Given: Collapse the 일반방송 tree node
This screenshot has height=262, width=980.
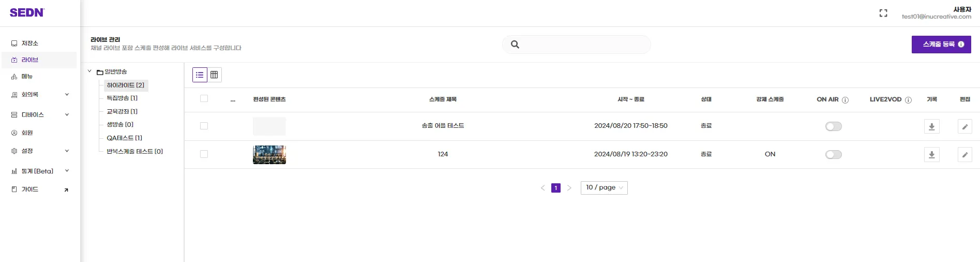Looking at the screenshot, I should coord(89,71).
